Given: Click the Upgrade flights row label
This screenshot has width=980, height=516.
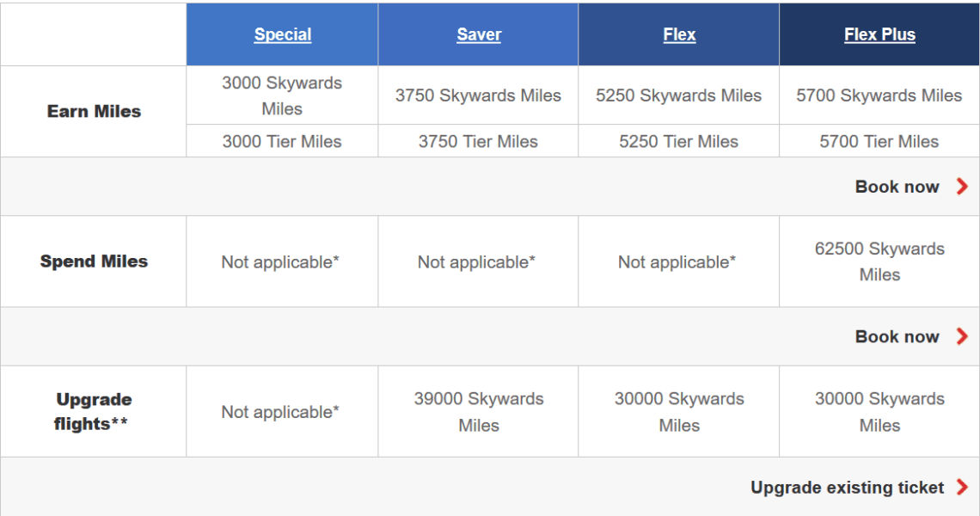Looking at the screenshot, I should [x=93, y=411].
